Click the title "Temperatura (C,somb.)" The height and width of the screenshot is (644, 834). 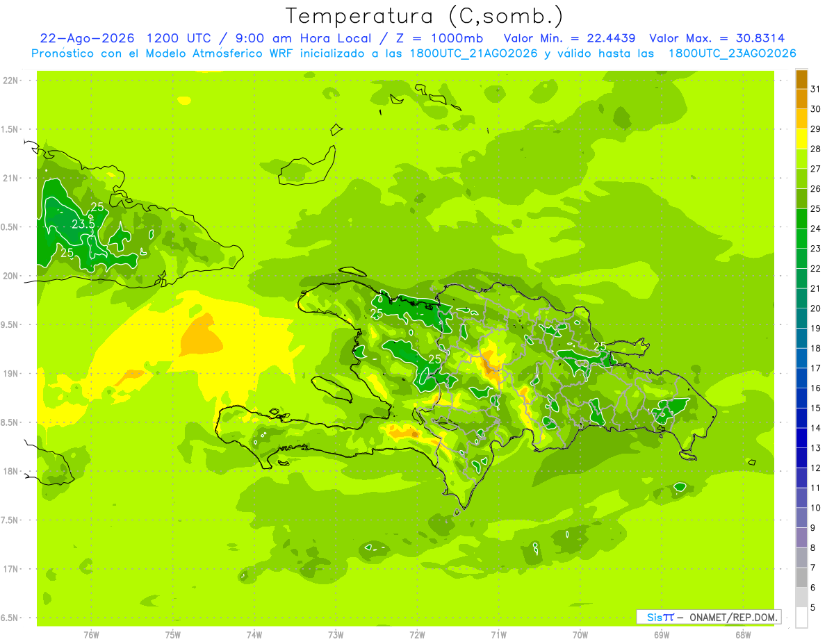[x=425, y=16]
